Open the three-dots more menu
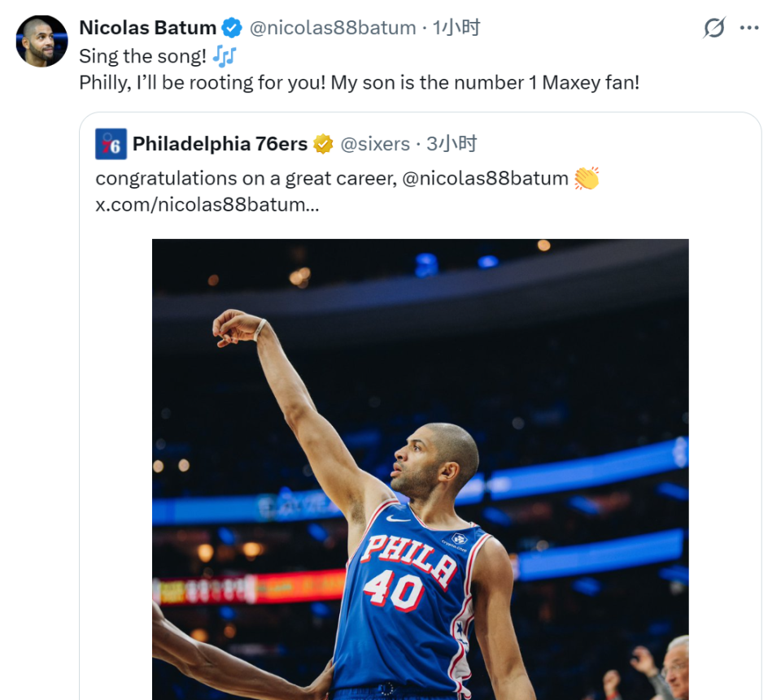781x700 pixels. [x=749, y=28]
